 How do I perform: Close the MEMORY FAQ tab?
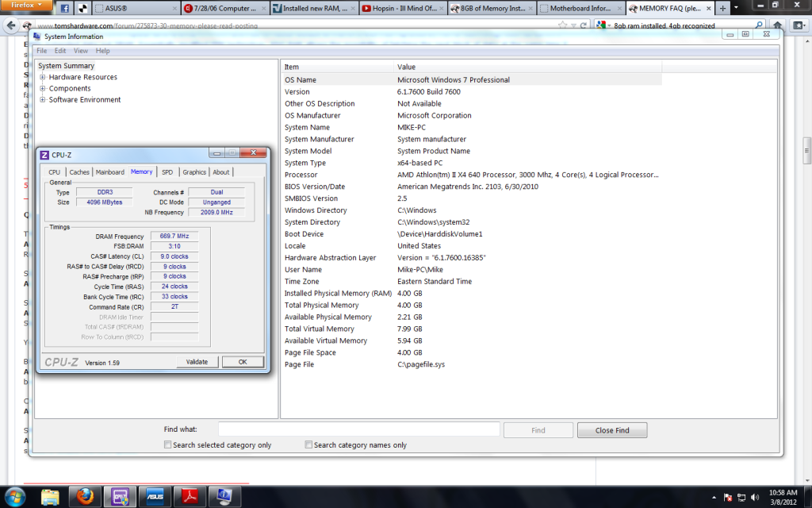coord(708,8)
